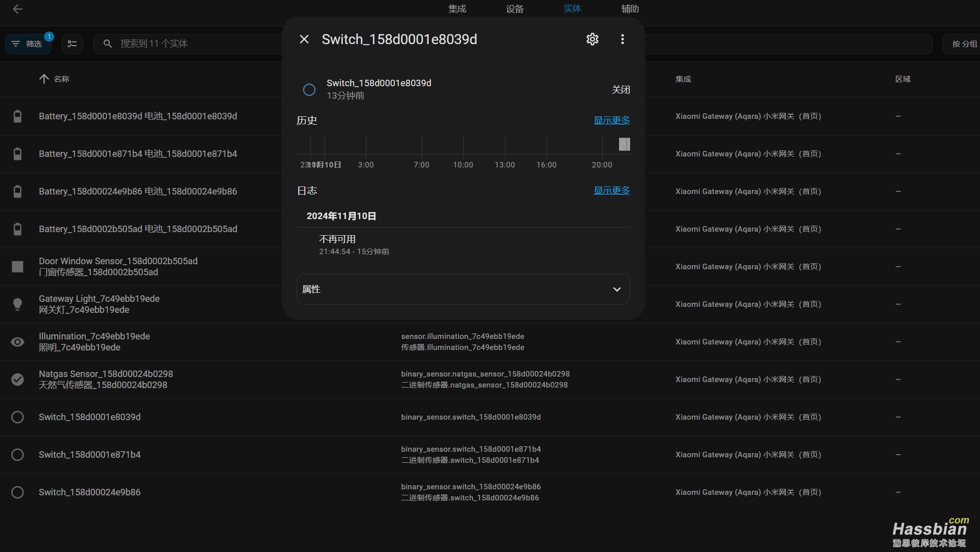Screen dimensions: 980x552
Task: Click entity ID binary_sensor.switch_158d00024e9b86
Action: pos(471,487)
